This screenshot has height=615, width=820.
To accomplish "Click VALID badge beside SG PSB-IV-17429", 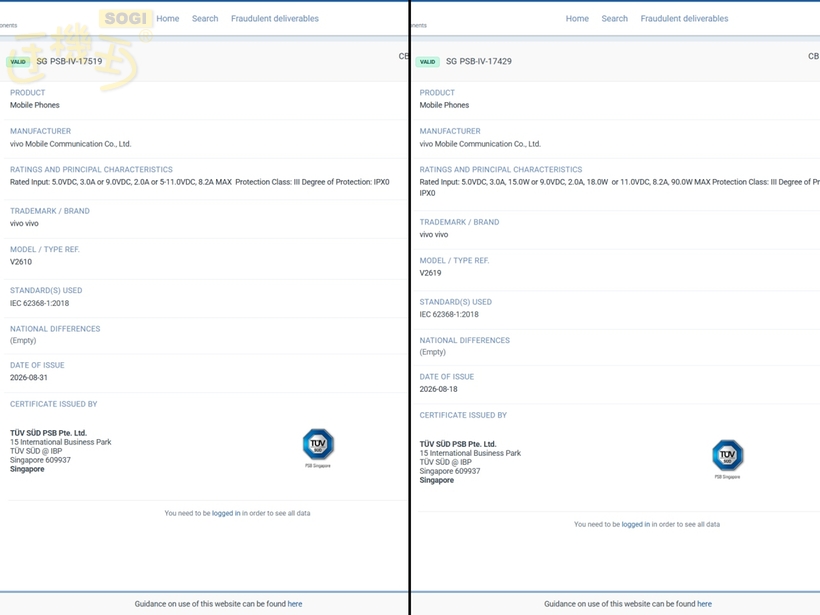I will [427, 62].
